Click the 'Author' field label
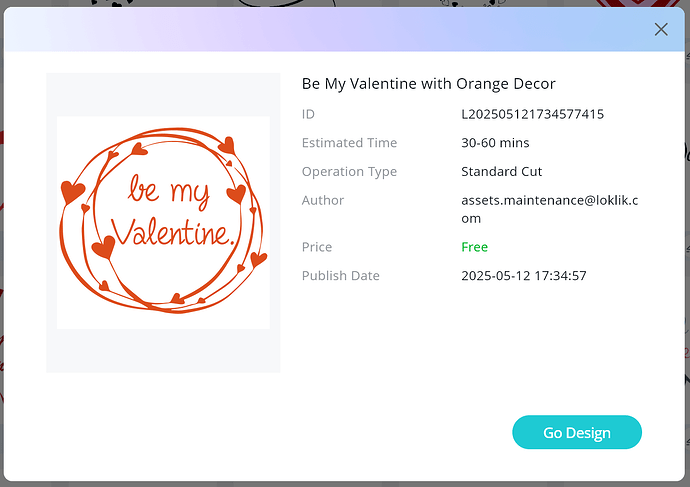The height and width of the screenshot is (487, 690). coord(322,200)
